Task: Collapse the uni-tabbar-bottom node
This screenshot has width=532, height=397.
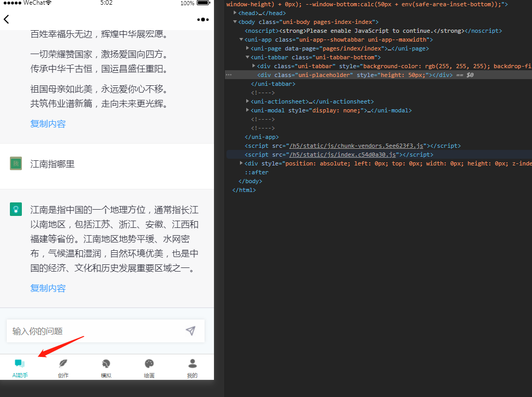Action: [248, 57]
